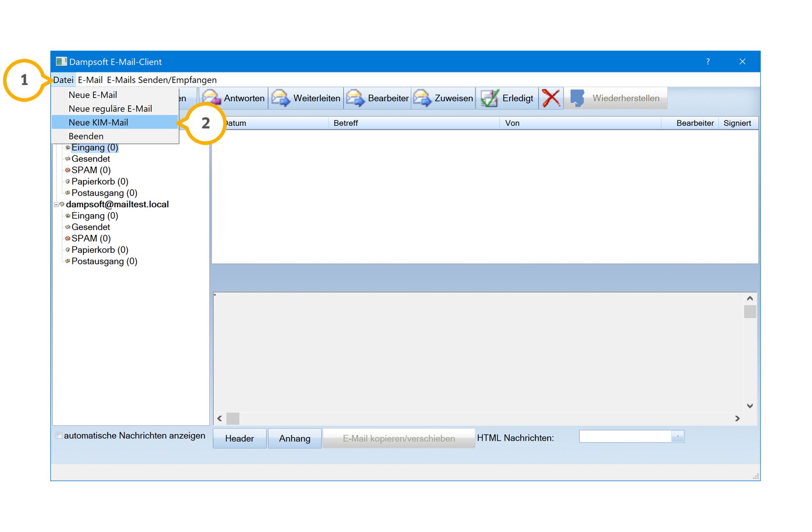Choose Neue E-Mail from the Datei menu
The width and height of the screenshot is (812, 532).
point(115,95)
